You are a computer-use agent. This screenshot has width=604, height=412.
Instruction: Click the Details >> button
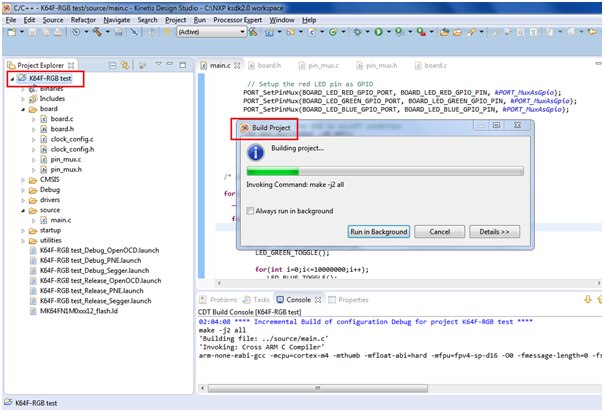494,232
